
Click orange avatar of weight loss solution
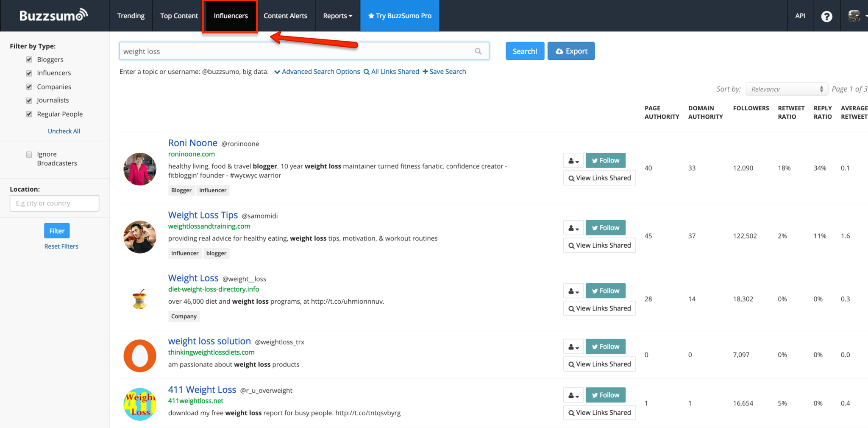140,355
